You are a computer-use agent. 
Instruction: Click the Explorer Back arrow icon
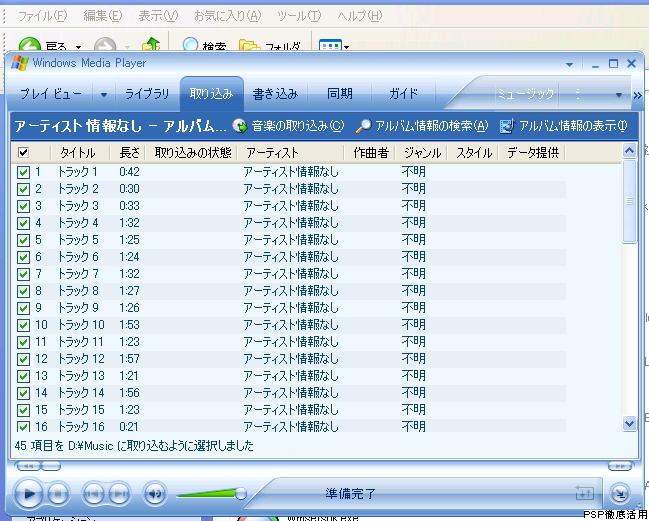click(29, 45)
